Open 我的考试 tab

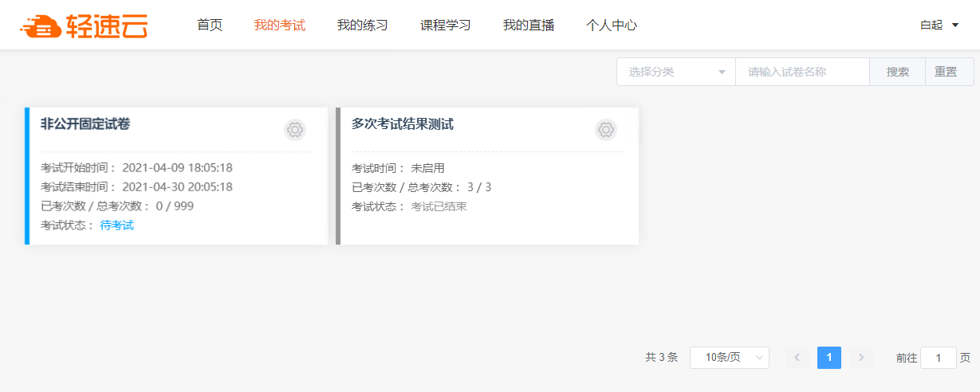(x=280, y=25)
